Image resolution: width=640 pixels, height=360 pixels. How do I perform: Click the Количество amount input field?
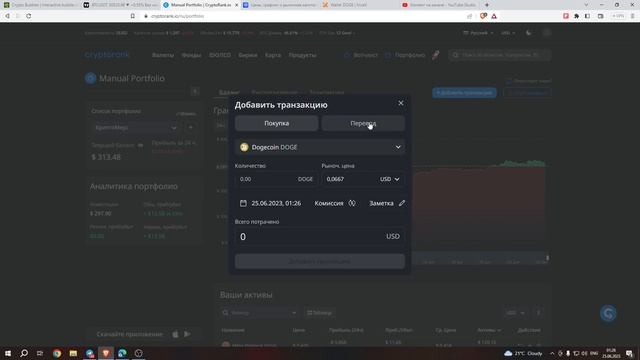(276, 179)
